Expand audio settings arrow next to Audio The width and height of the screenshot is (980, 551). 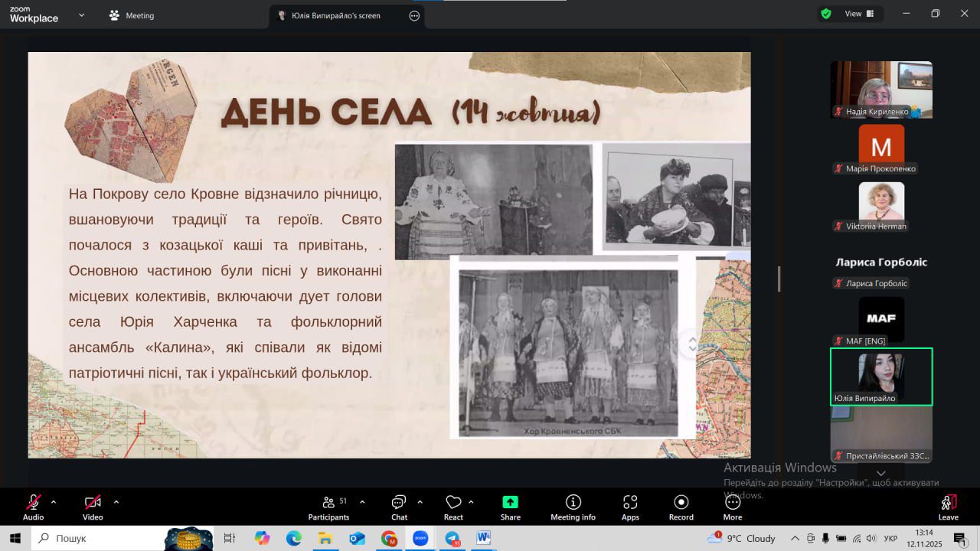pos(54,502)
